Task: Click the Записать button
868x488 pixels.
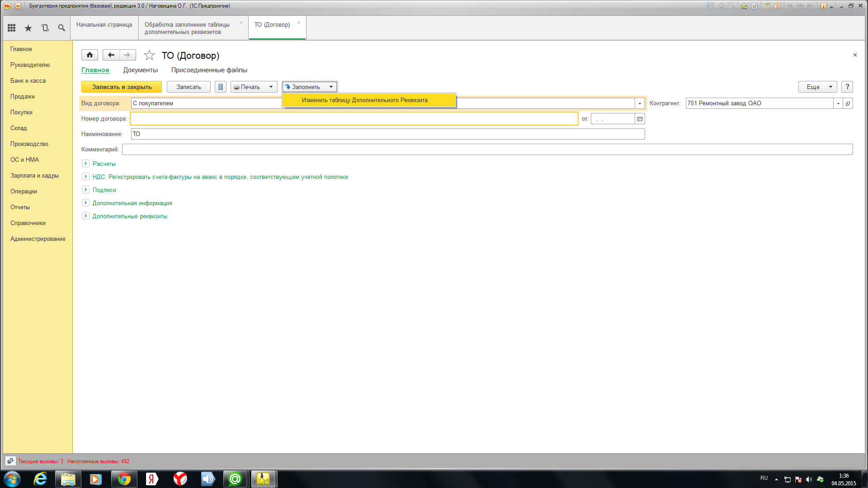Action: click(189, 87)
